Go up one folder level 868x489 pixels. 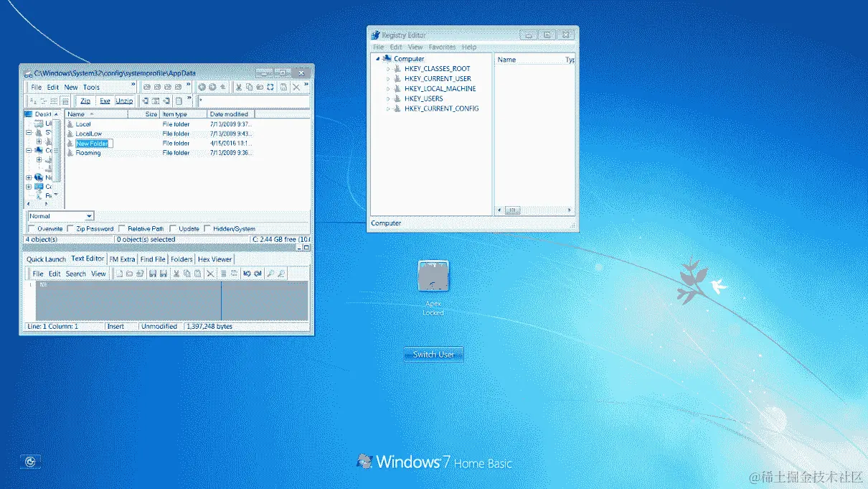coord(223,87)
